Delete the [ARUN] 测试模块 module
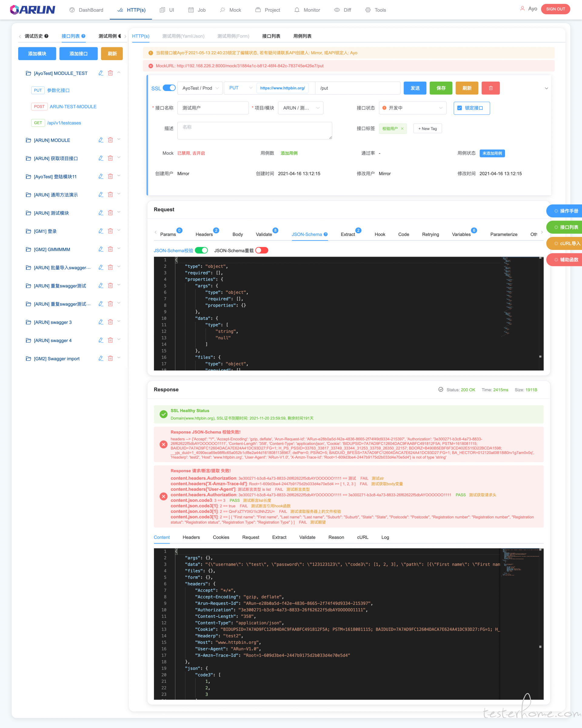 click(110, 213)
